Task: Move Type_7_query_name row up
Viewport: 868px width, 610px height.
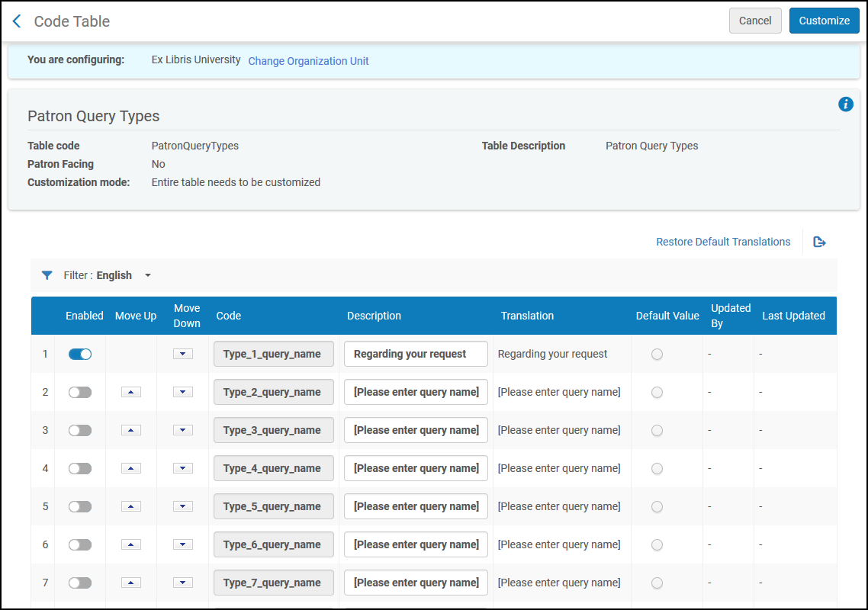Action: coord(131,583)
